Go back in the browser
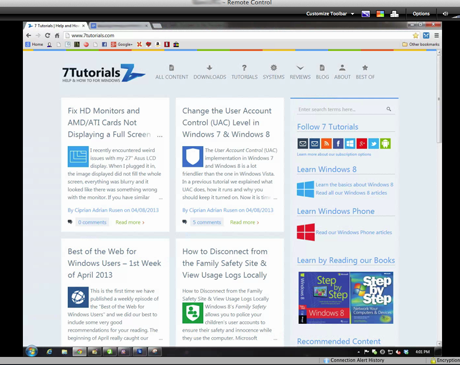The height and width of the screenshot is (365, 460). click(29, 35)
